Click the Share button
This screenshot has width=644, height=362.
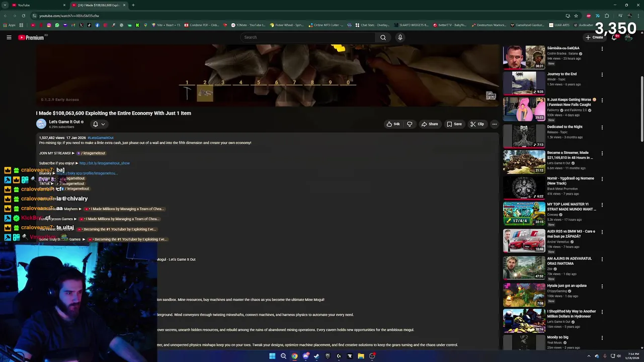point(430,124)
